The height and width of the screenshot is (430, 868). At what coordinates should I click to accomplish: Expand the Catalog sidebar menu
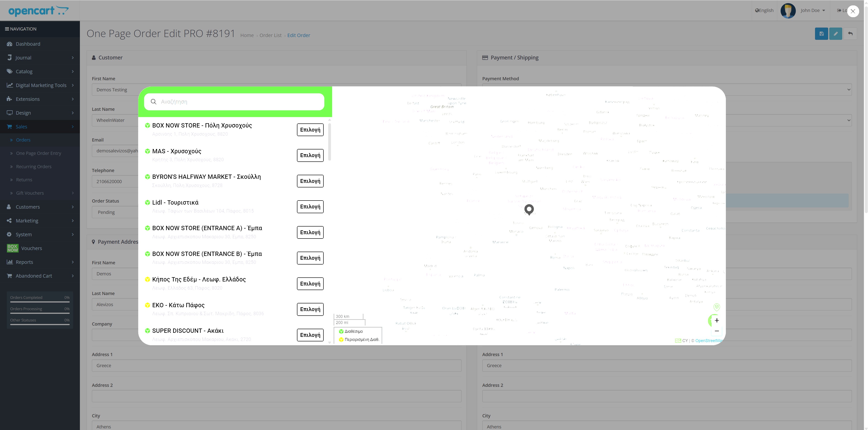tap(40, 72)
